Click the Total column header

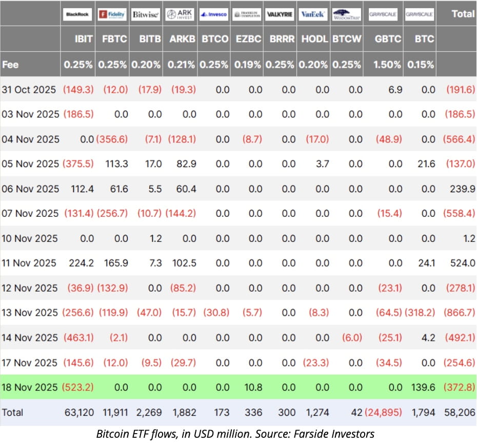pos(463,14)
